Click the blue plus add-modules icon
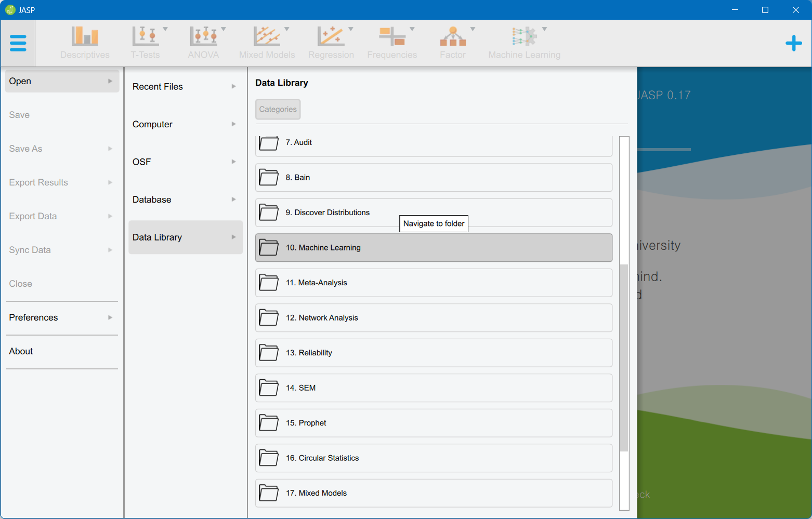Image resolution: width=812 pixels, height=519 pixels. click(793, 43)
